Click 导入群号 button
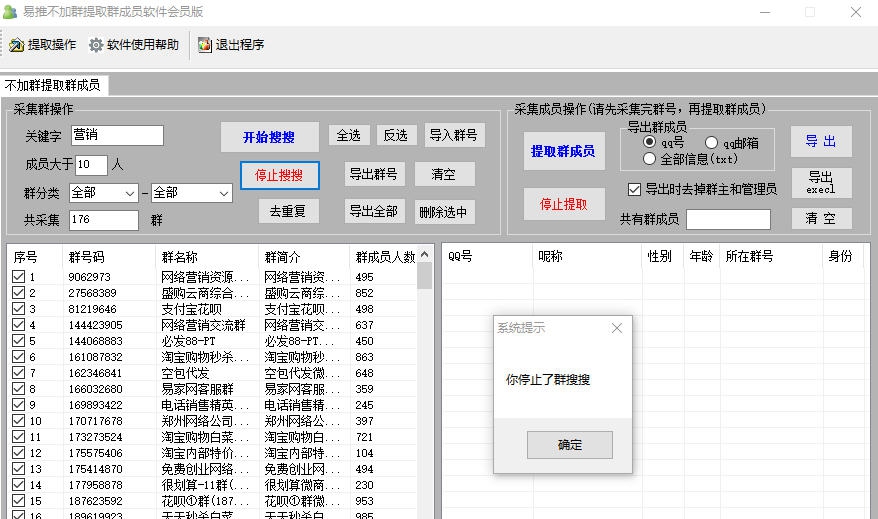This screenshot has width=878, height=519. (454, 135)
